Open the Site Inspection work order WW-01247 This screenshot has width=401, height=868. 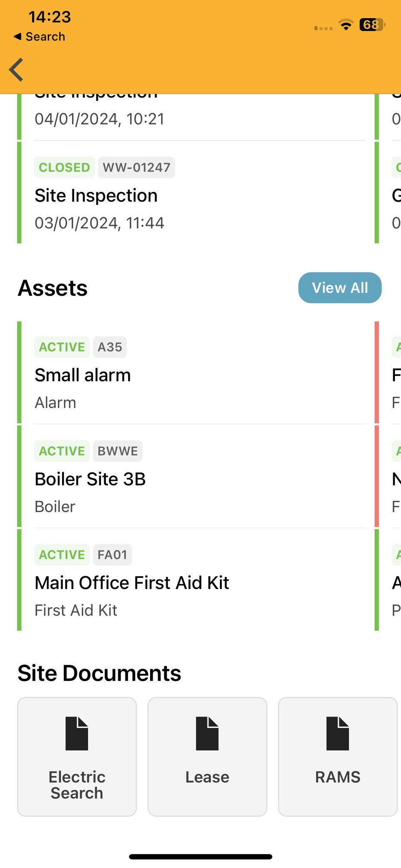tap(96, 195)
